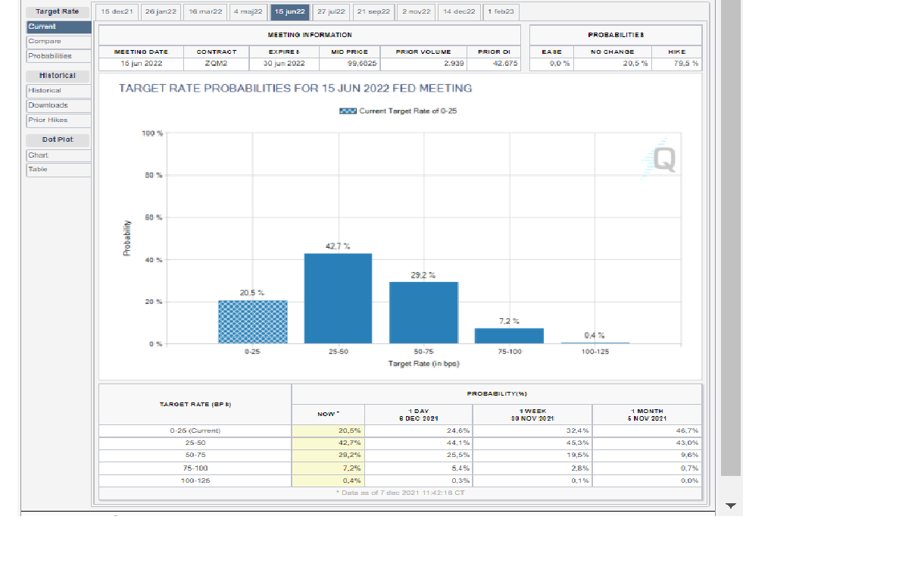Open the Historical data link in sidebar
924x576 pixels.
45,91
